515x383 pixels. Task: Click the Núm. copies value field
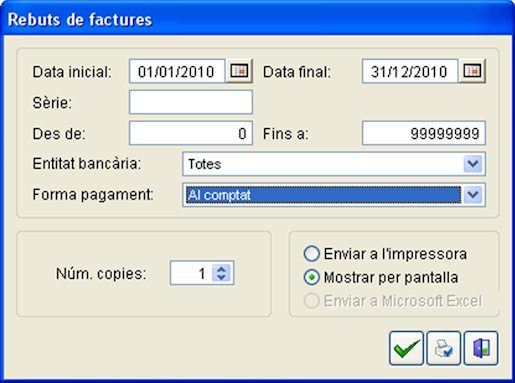(x=191, y=273)
